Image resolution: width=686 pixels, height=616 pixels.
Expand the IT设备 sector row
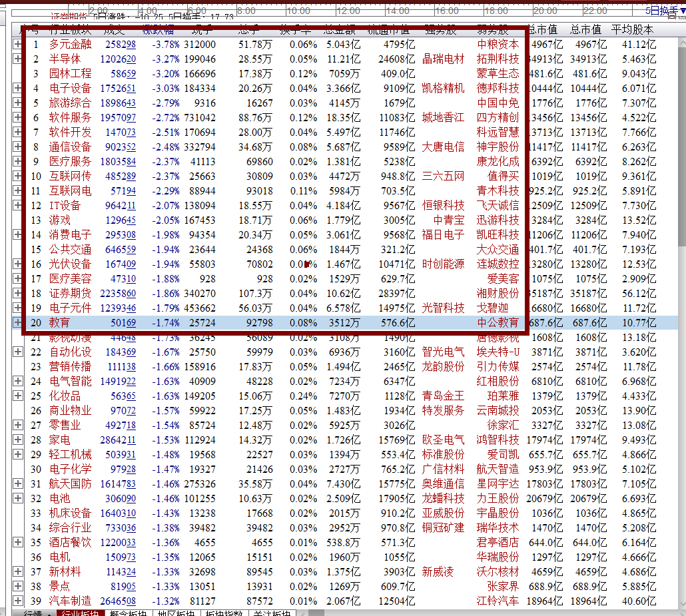pyautogui.click(x=17, y=205)
